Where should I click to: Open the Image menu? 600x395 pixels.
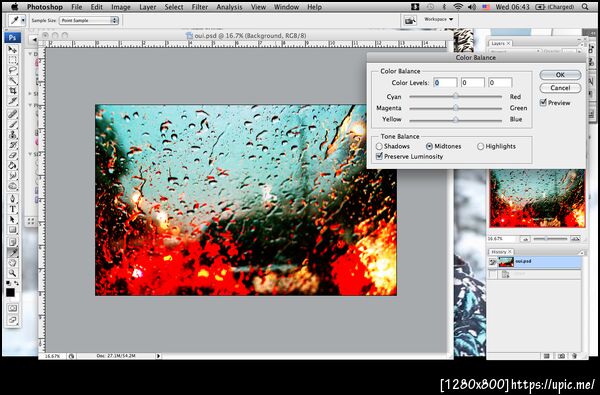coord(121,7)
